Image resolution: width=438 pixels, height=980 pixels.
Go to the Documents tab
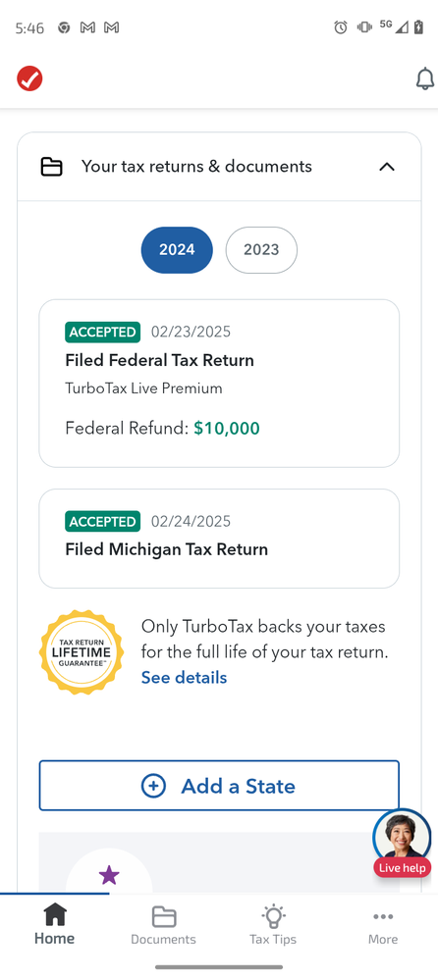[163, 926]
